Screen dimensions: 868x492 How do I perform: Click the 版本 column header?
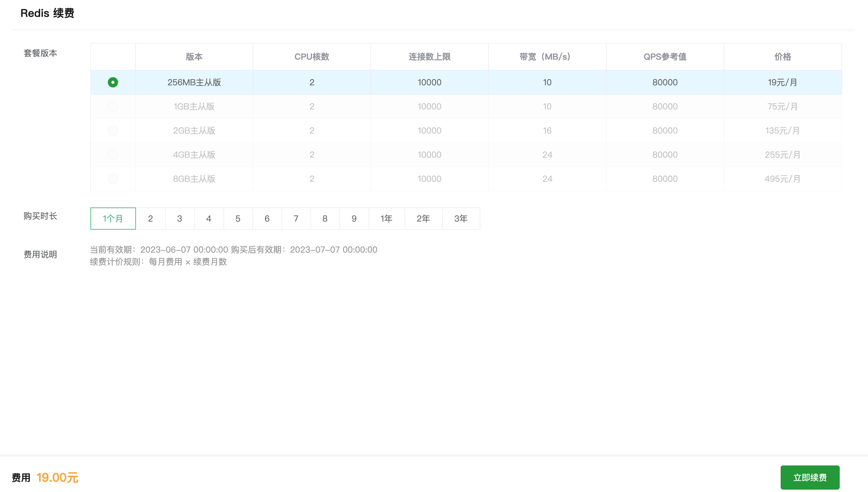(x=194, y=57)
